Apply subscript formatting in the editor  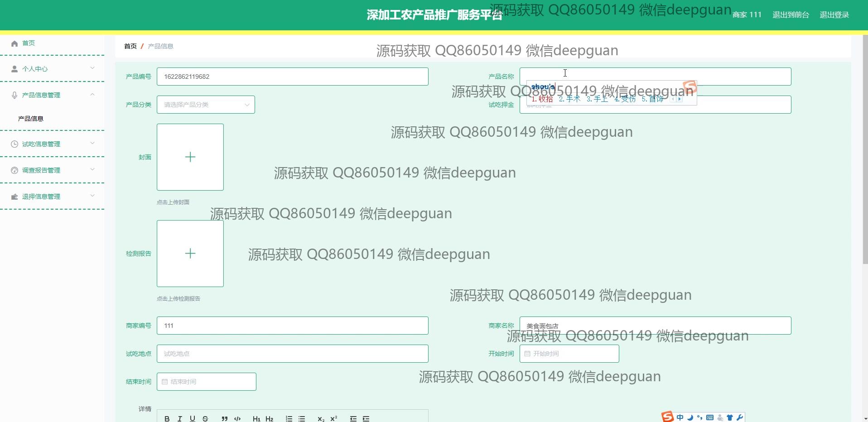point(321,419)
